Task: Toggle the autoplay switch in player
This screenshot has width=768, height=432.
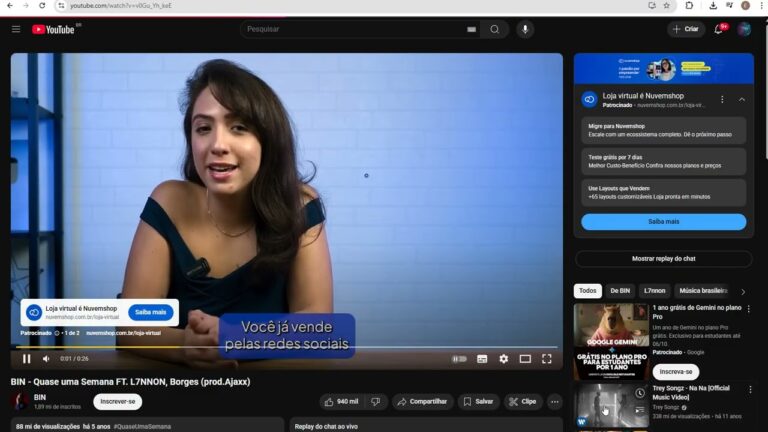Action: pyautogui.click(x=459, y=359)
